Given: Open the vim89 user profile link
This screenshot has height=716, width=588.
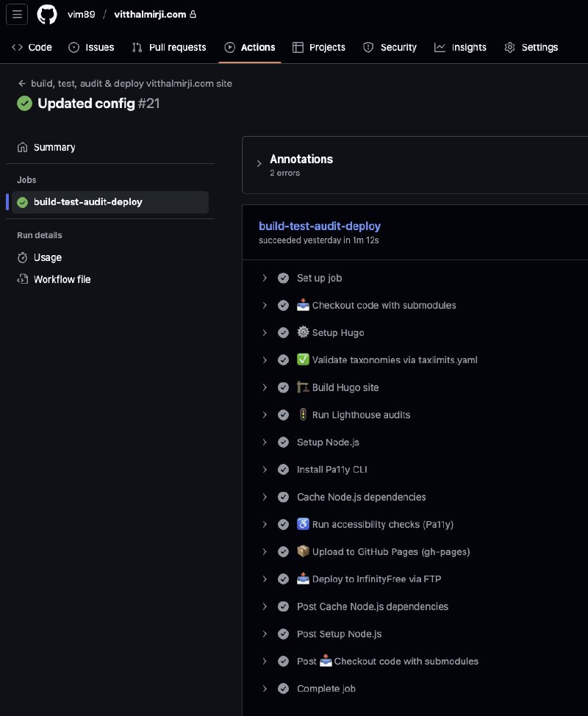Looking at the screenshot, I should (82, 14).
